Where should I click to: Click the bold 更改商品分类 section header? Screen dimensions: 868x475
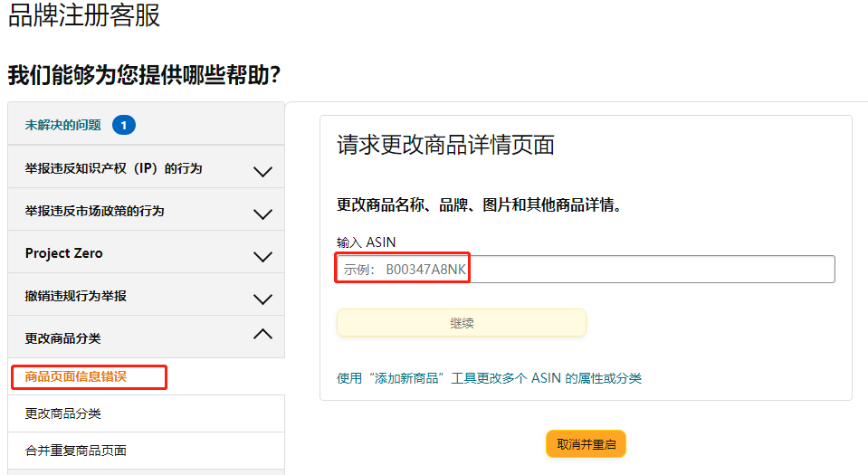(63, 338)
